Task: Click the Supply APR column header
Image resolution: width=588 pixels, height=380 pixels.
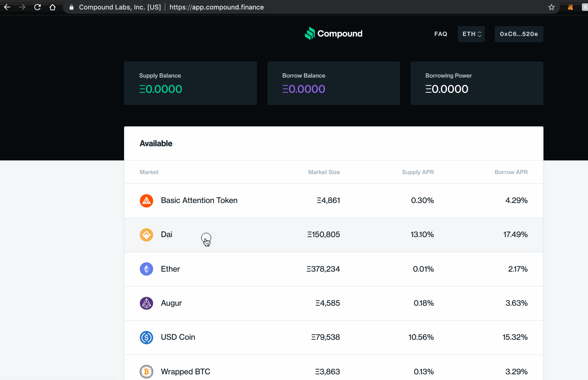Action: (418, 172)
